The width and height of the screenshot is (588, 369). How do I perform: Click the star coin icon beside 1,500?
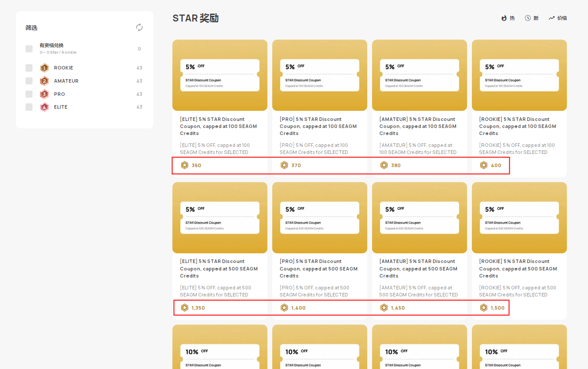(484, 308)
